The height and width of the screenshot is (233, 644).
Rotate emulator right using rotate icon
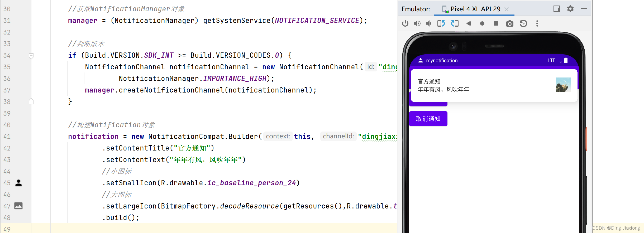455,24
